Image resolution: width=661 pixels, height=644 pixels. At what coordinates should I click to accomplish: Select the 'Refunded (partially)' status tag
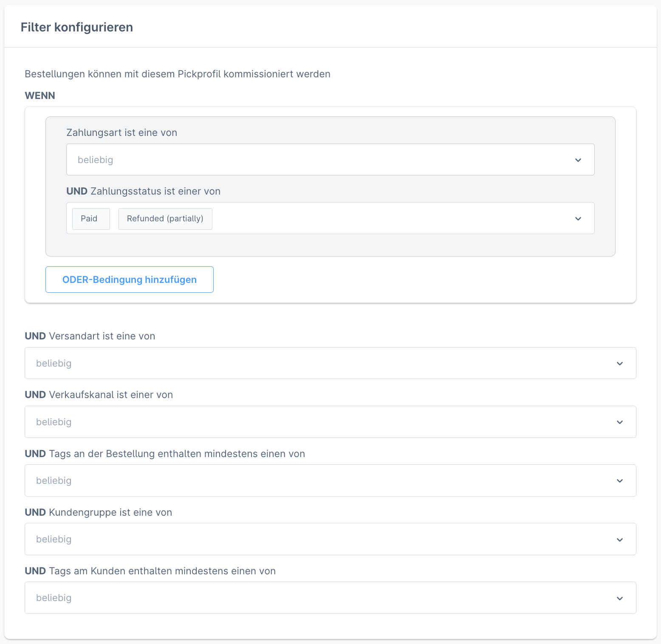pyautogui.click(x=165, y=219)
